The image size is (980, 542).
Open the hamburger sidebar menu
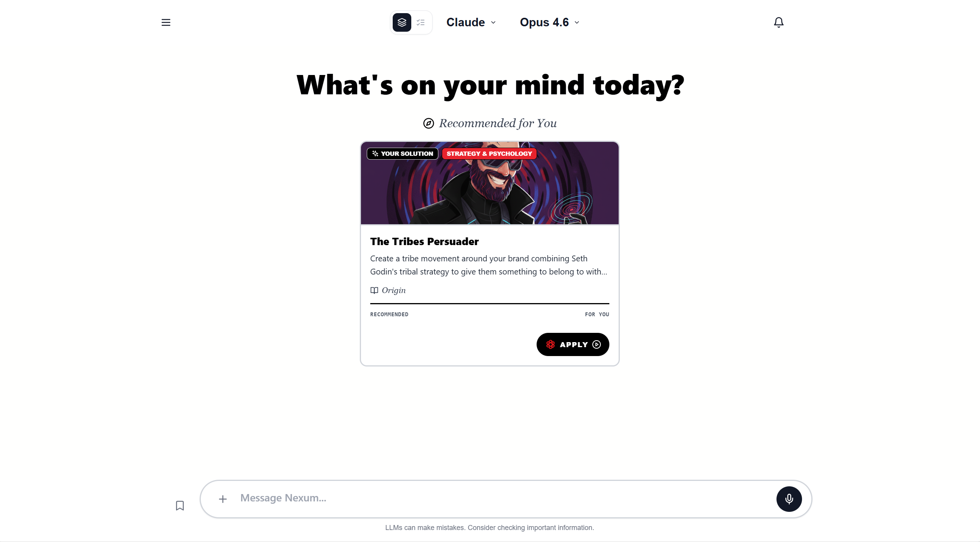point(166,22)
